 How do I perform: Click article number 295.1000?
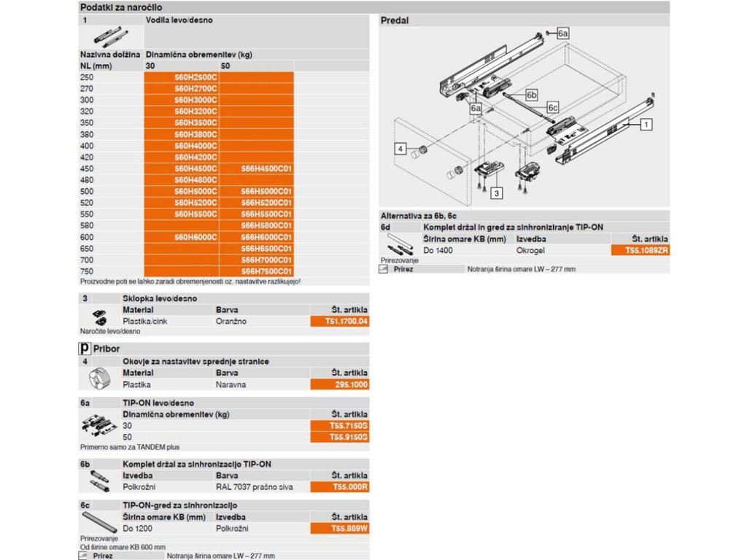340,385
